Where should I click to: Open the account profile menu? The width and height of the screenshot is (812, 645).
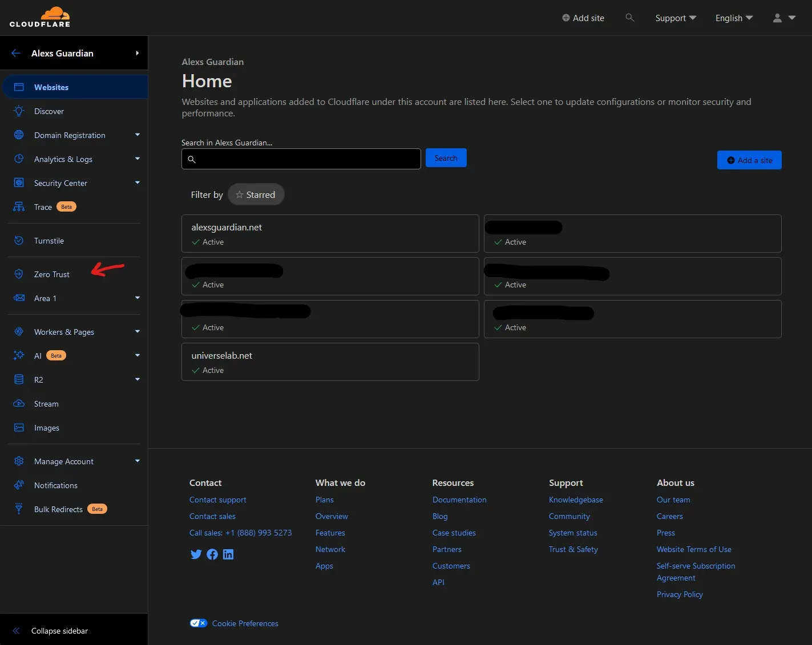point(783,18)
